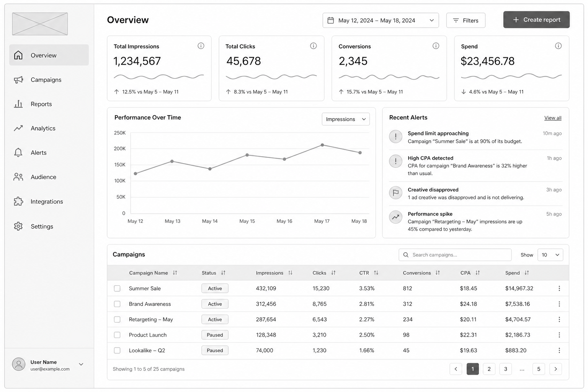Click the calendar icon in date range picker

click(x=331, y=20)
